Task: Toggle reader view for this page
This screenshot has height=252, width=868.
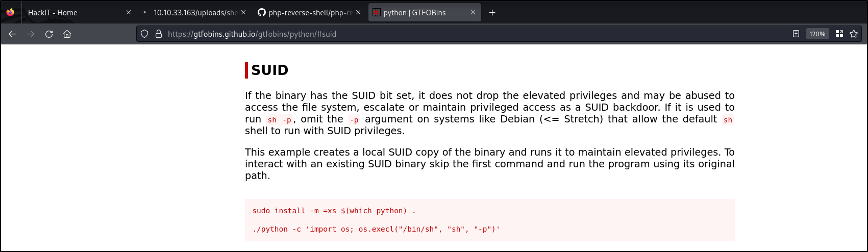Action: 796,34
